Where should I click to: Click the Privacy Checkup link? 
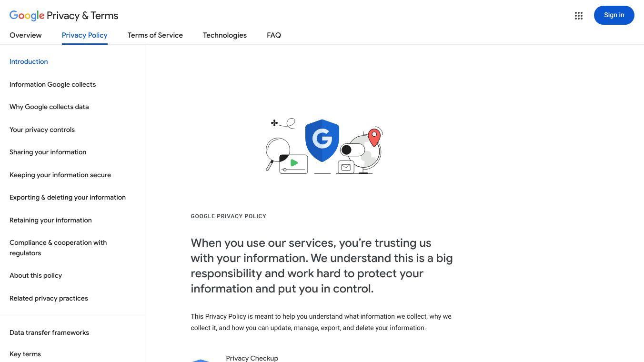[x=252, y=358]
